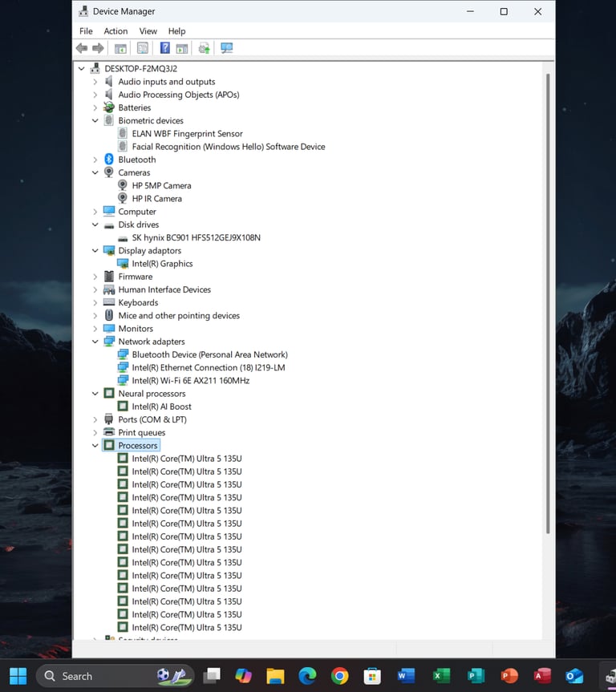Click the Intel(R) AI Boost chip icon
Screen dimensions: 616x692
click(123, 406)
